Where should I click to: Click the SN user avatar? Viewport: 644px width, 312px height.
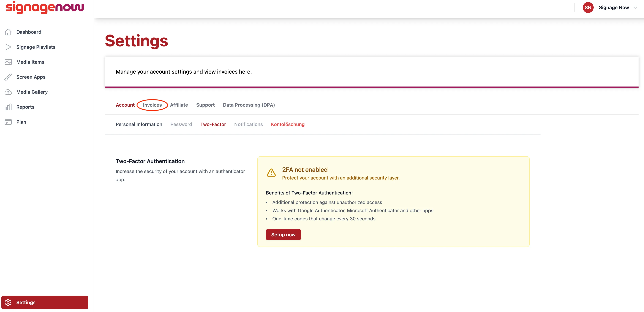pos(588,7)
